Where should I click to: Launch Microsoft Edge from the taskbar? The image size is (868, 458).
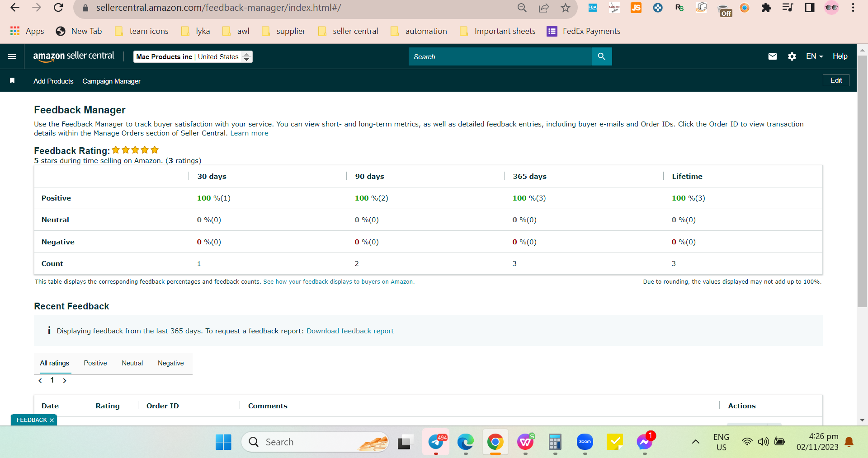(466, 442)
